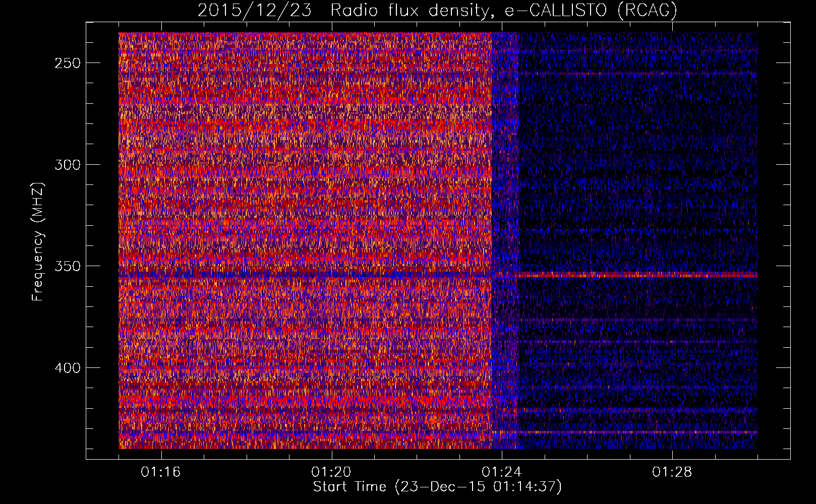Click the 250 frequency tick label

(x=67, y=63)
